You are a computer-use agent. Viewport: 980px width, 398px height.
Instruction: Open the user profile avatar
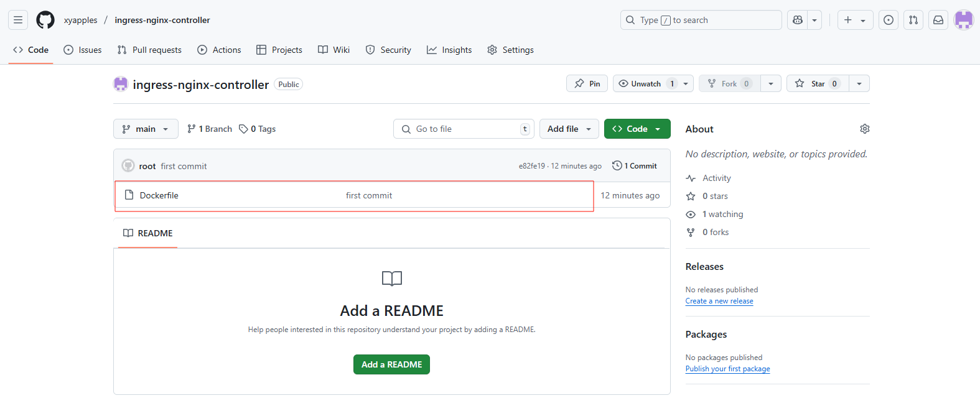coord(963,20)
